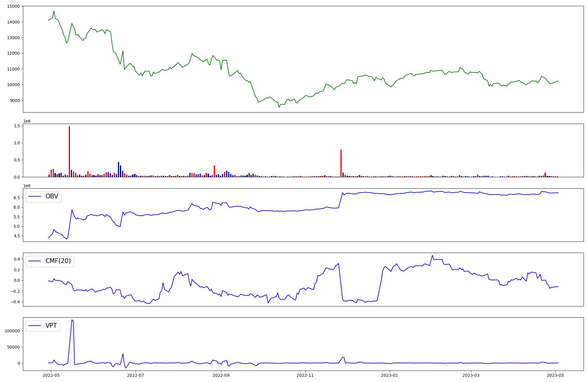Select the 2022-07 x-axis date label
This screenshot has width=588, height=382.
136,375
